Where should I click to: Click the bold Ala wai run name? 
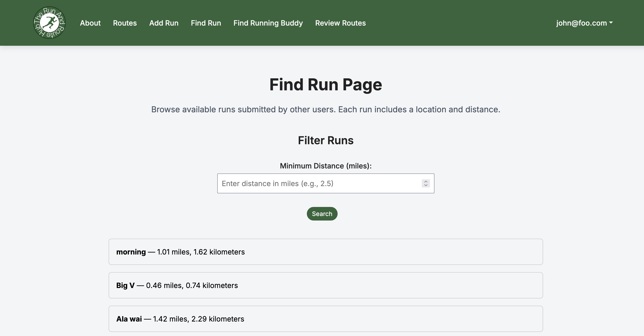tap(129, 319)
